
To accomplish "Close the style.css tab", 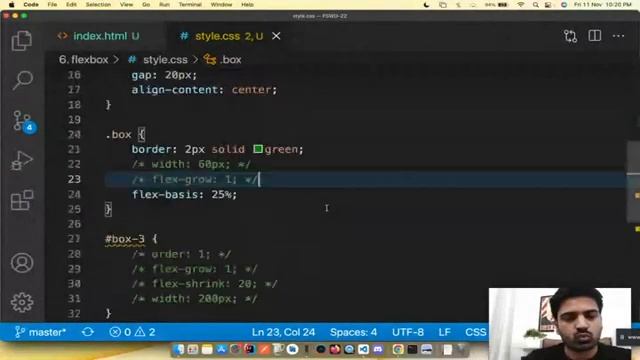I will 276,36.
